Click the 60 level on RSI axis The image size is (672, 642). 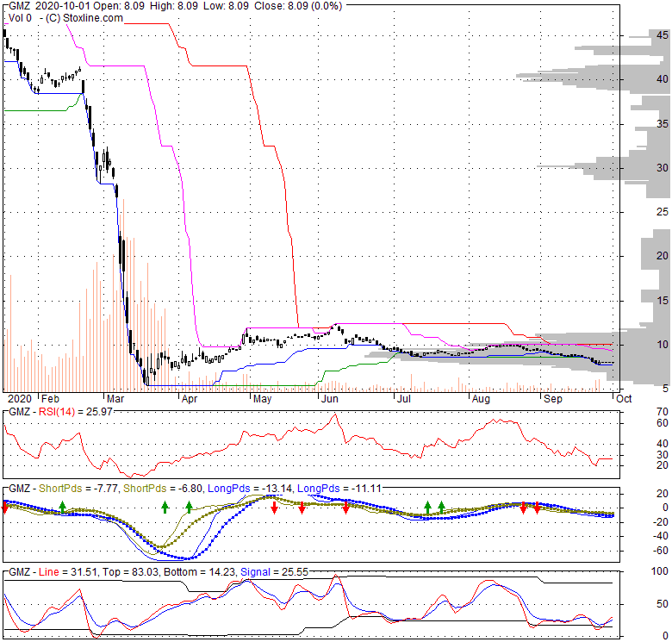(663, 423)
